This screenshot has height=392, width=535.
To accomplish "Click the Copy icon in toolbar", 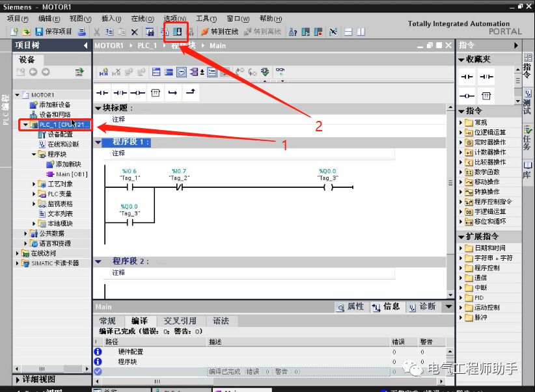I will coord(109,32).
